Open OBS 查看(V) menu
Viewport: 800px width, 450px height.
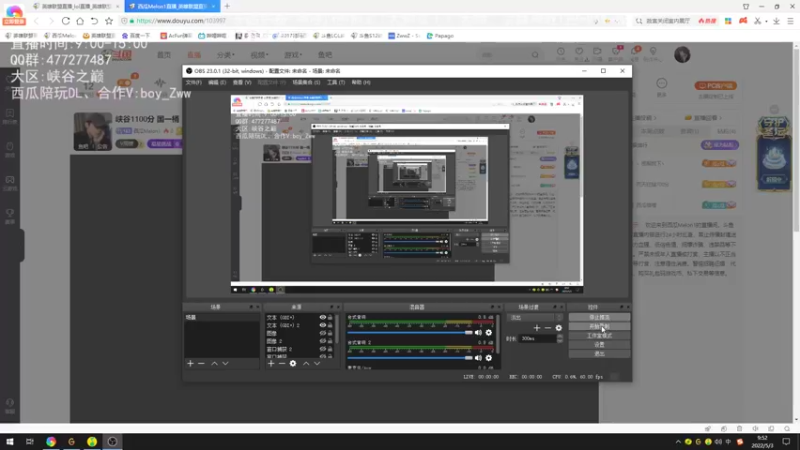pos(242,82)
